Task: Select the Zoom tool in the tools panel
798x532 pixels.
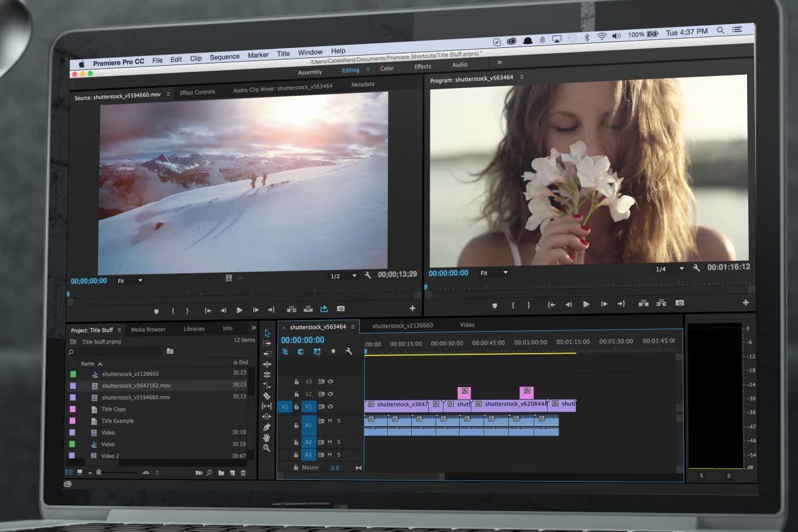Action: [267, 448]
